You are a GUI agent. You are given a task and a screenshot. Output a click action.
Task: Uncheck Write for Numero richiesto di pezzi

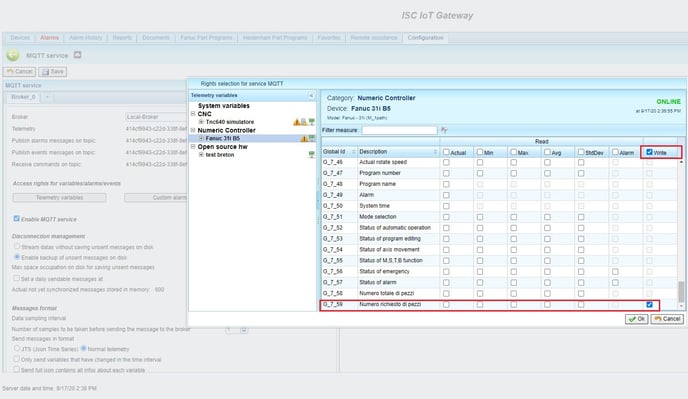click(649, 304)
